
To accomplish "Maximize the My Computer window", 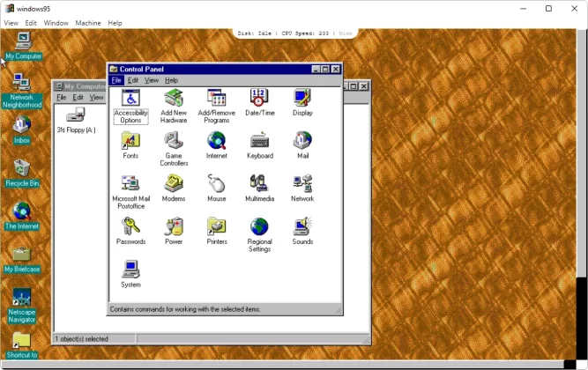I will (x=354, y=86).
